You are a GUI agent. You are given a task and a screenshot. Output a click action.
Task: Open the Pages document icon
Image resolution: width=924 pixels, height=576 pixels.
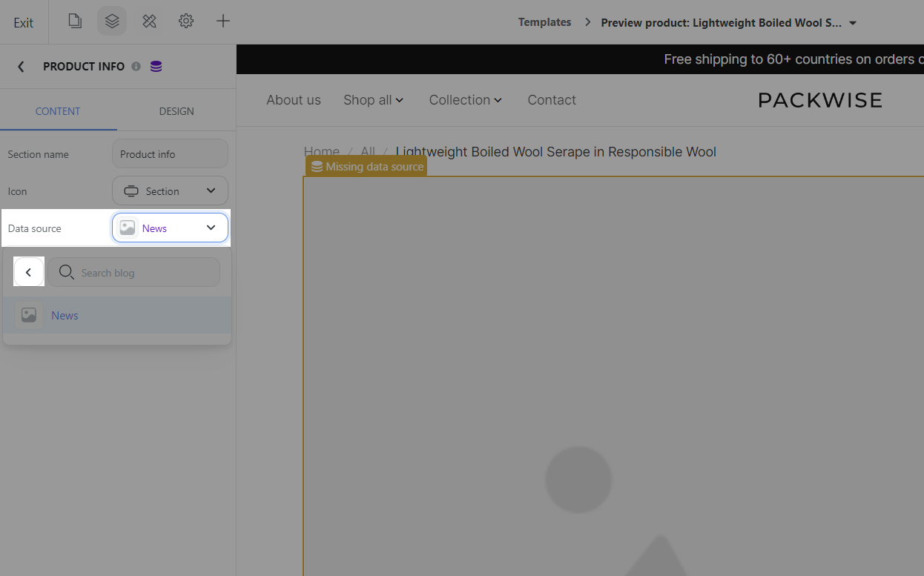pos(75,21)
